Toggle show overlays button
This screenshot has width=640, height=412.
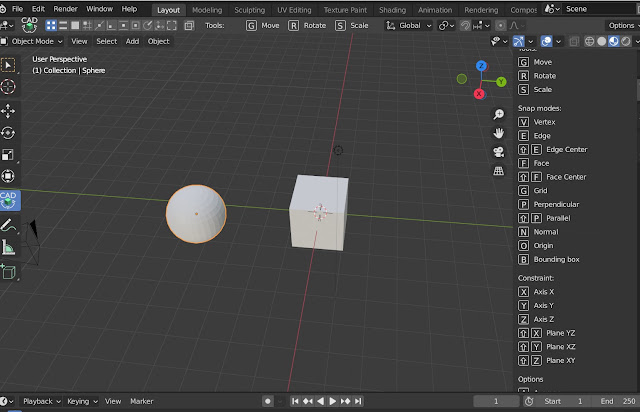[546, 41]
